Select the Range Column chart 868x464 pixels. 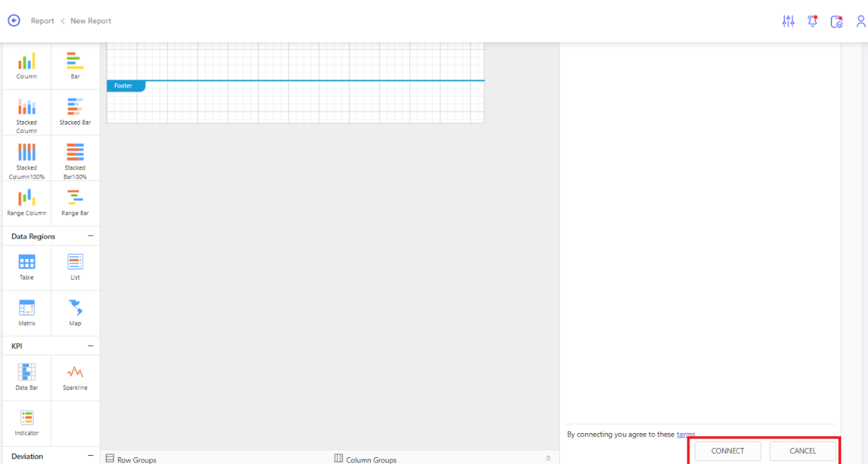27,203
